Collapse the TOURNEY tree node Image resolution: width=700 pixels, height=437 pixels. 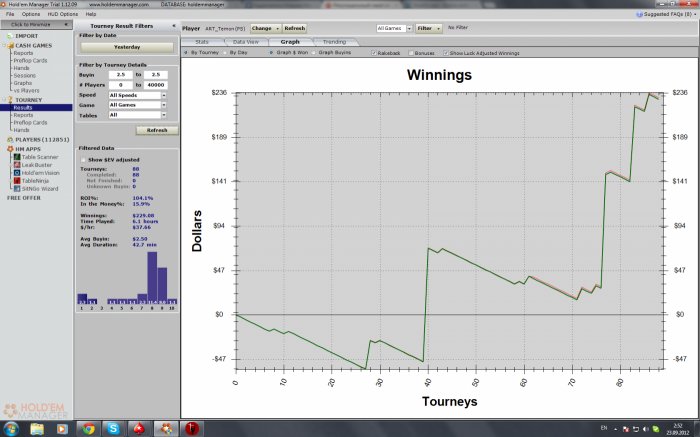point(4,100)
